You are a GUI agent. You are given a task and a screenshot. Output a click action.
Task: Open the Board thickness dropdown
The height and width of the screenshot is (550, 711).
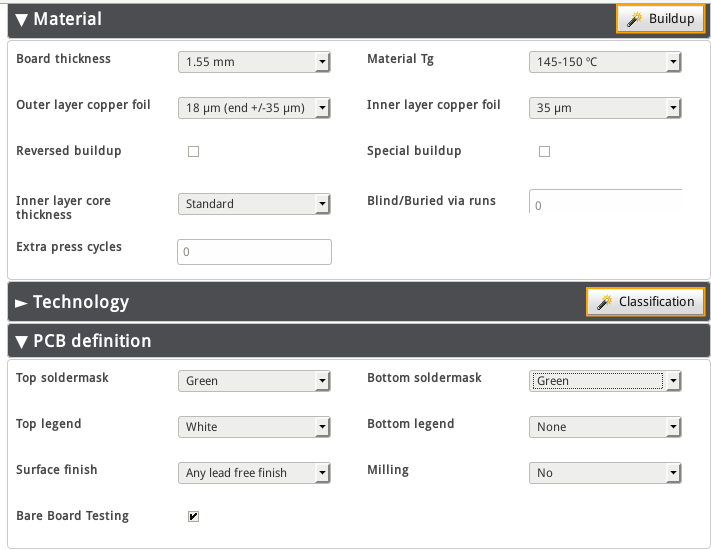coord(254,62)
